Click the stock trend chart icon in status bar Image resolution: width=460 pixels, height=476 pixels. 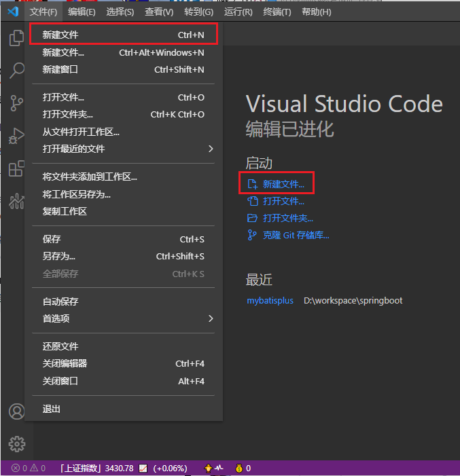coord(143,469)
